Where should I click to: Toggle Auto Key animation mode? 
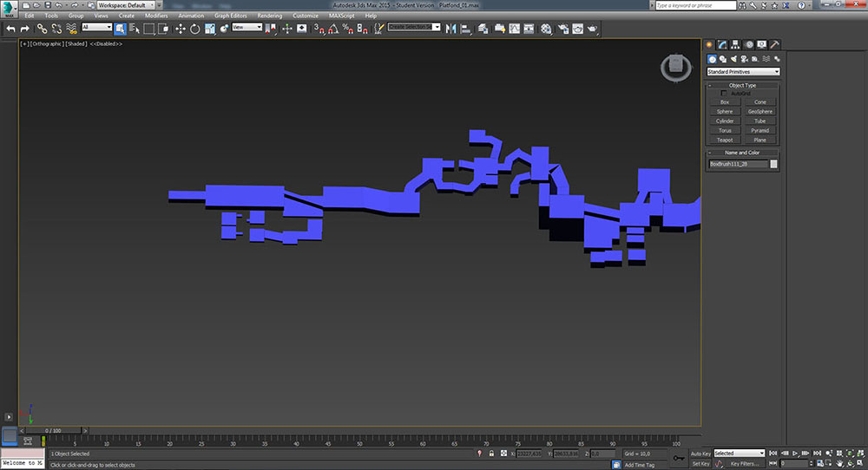(x=700, y=454)
